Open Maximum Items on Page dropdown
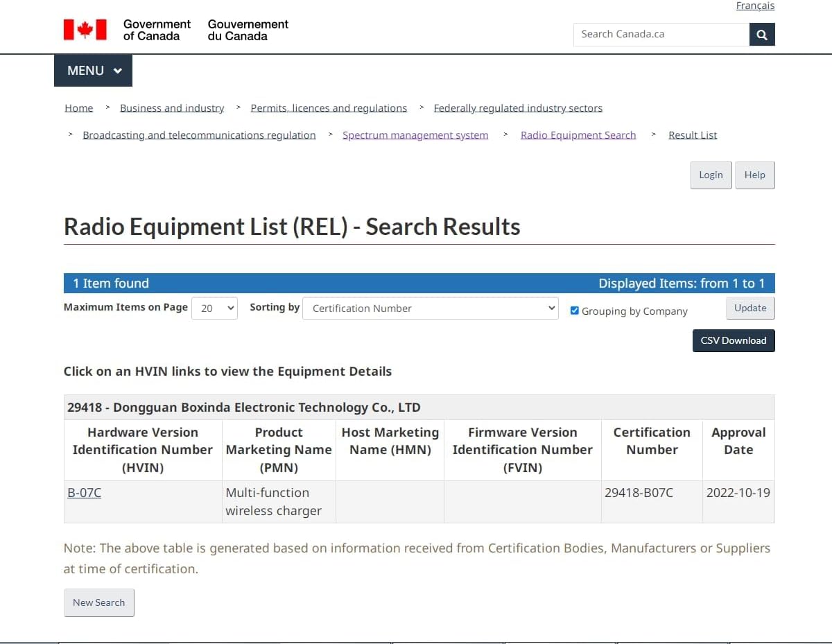Screen dimensions: 832x644 pos(214,308)
